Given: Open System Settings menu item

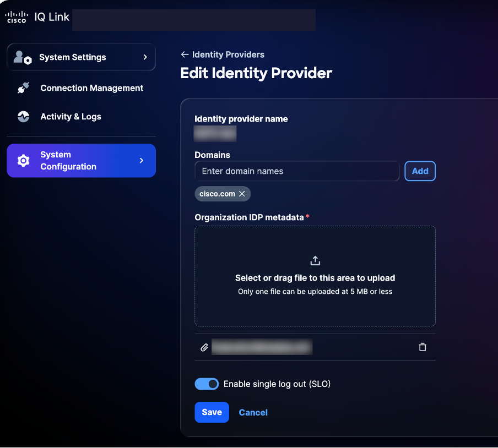Looking at the screenshot, I should pyautogui.click(x=82, y=57).
